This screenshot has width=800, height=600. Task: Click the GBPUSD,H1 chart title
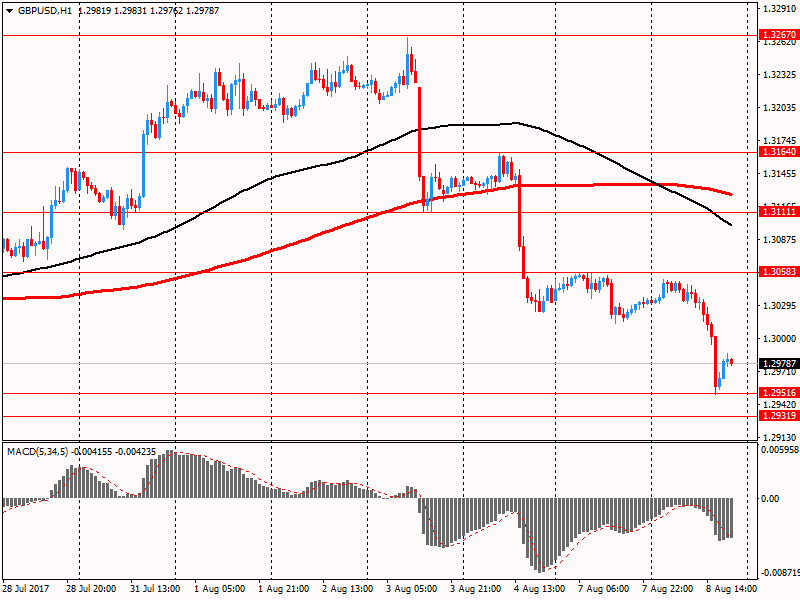[45, 10]
